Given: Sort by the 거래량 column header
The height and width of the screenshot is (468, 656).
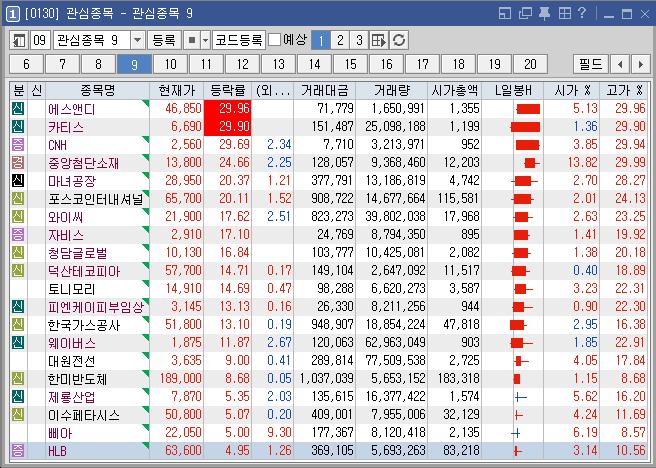Looking at the screenshot, I should pos(392,90).
